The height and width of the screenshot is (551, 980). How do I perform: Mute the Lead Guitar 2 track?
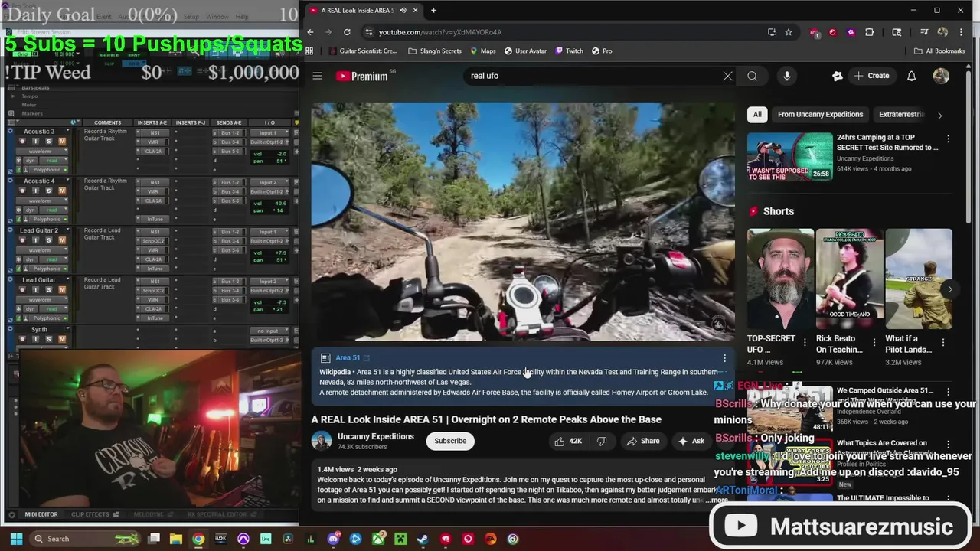coord(62,240)
